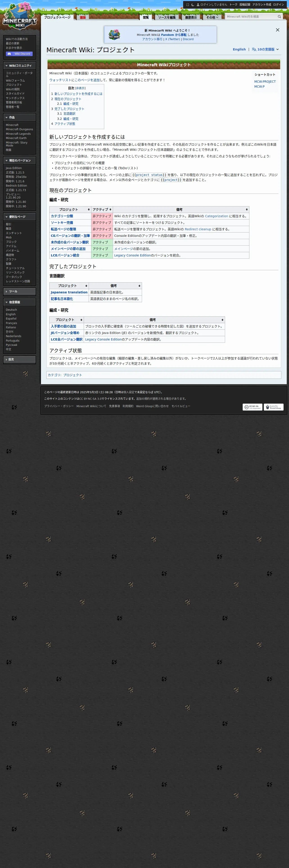289x868 pixels.
Task: Select the 閲覧 tab
Action: [146, 18]
